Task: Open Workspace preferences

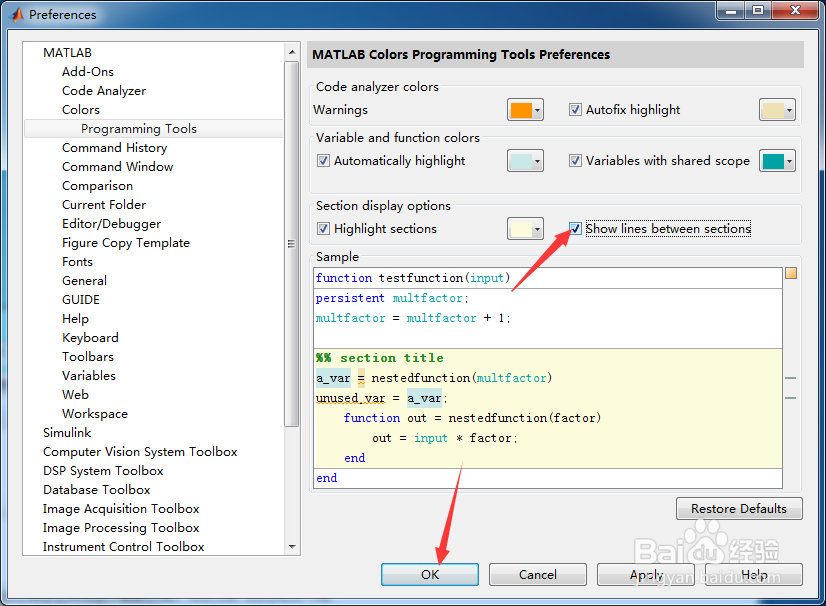Action: (95, 414)
